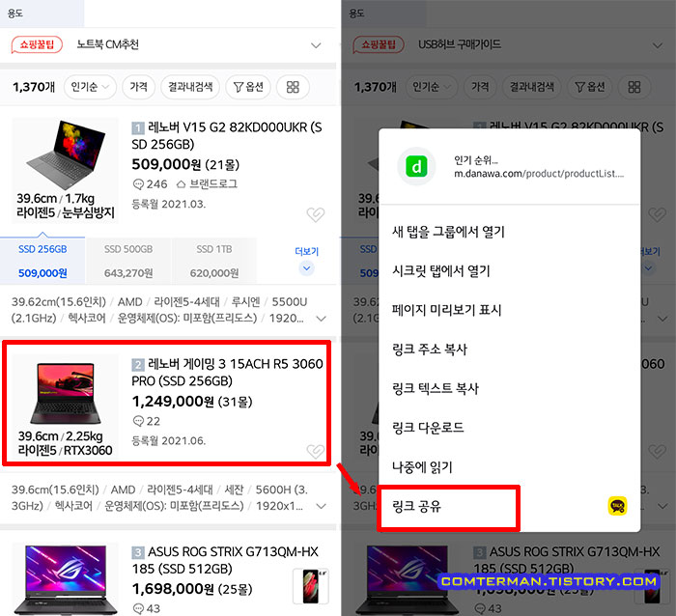Click 1,370개 result count in left panel
The width and height of the screenshot is (676, 616).
[34, 87]
